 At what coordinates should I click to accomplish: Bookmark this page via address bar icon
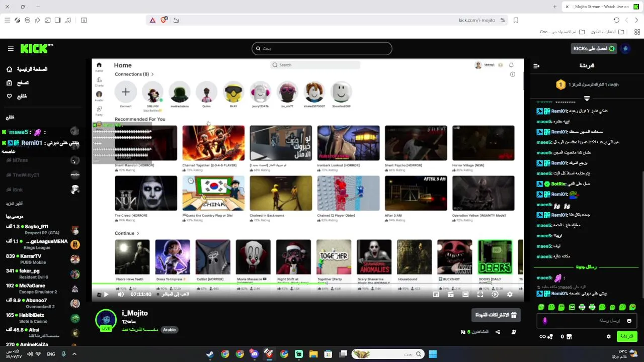516,20
